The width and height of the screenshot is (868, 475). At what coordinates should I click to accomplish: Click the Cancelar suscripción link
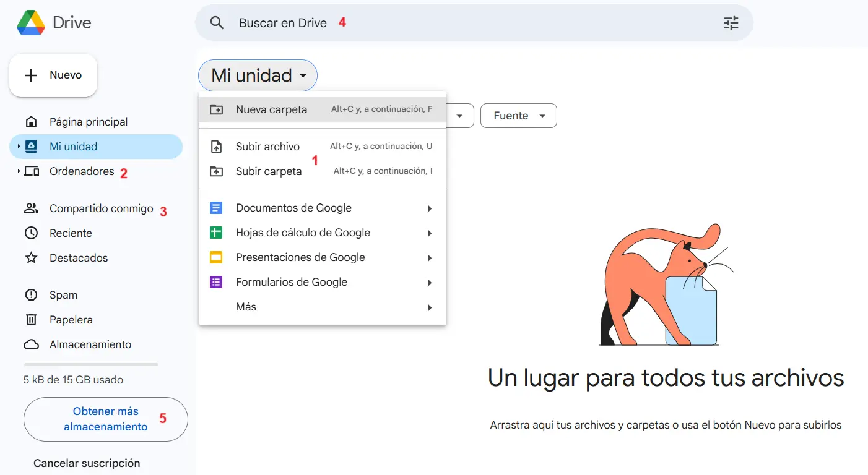(86, 463)
